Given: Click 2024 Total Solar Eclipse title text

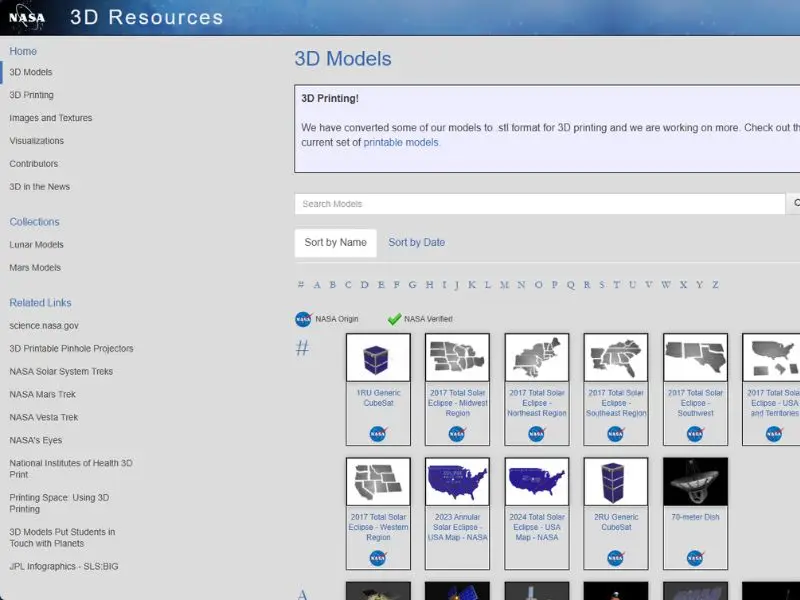Looking at the screenshot, I should coord(537,527).
